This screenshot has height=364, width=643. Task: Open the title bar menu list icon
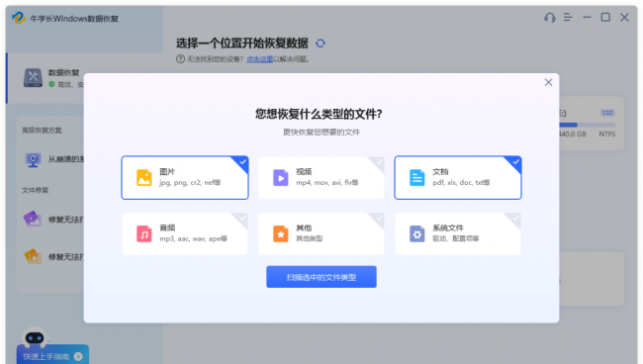tap(568, 17)
